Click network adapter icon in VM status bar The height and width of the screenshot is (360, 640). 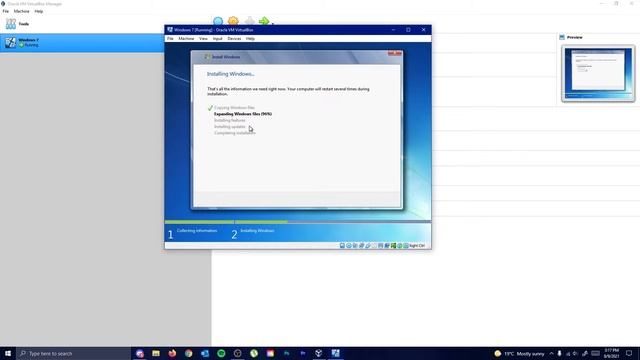tap(361, 246)
